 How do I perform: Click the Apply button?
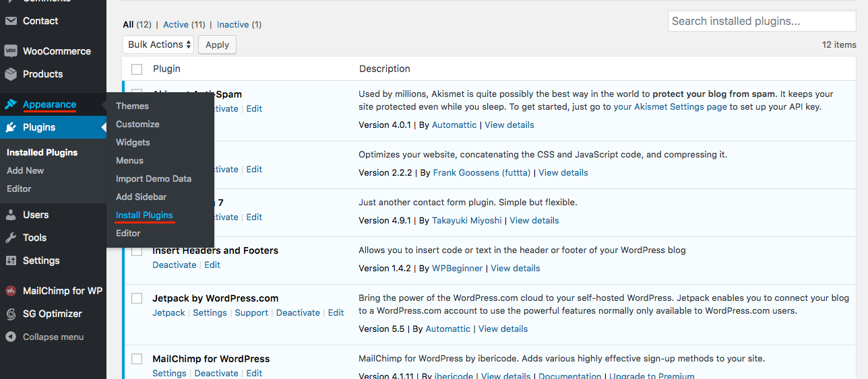[217, 44]
